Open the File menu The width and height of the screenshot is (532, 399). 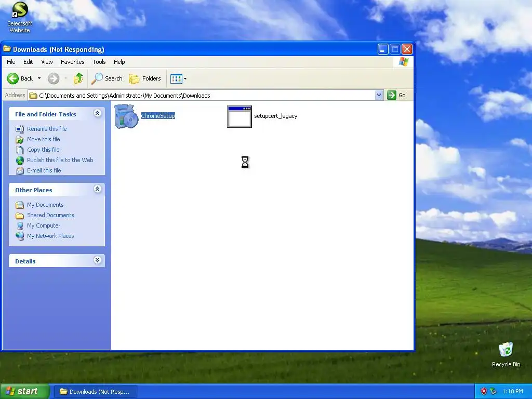pos(11,62)
